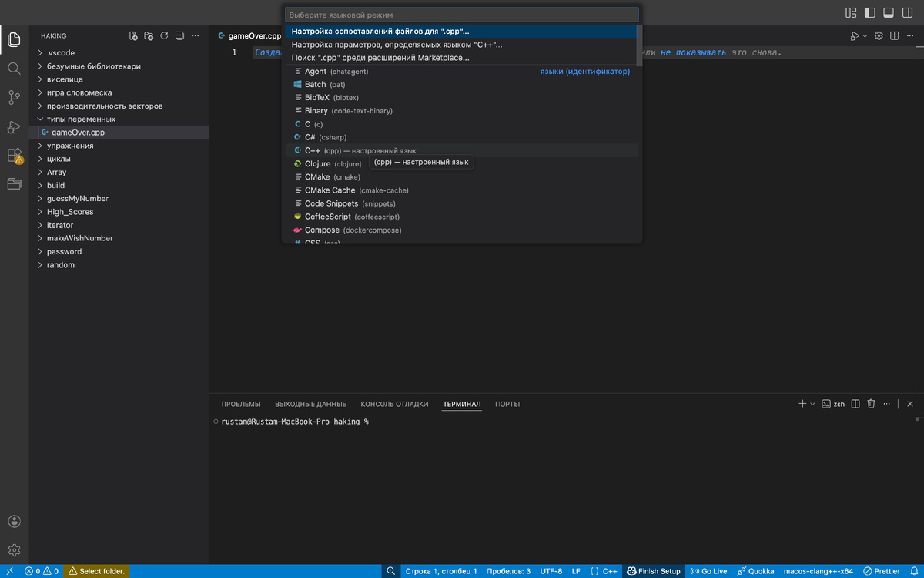Create a new file in HAKING explorer
The image size is (924, 578).
(133, 35)
